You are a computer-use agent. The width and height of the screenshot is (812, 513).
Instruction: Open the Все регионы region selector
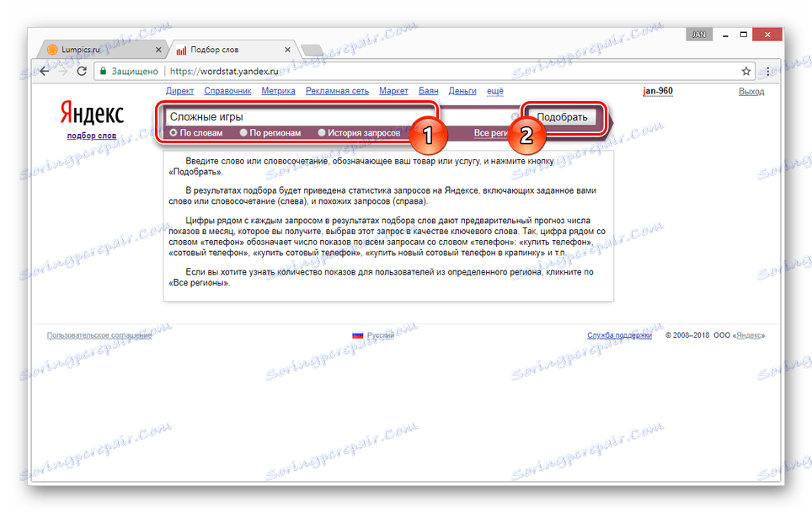(x=490, y=133)
